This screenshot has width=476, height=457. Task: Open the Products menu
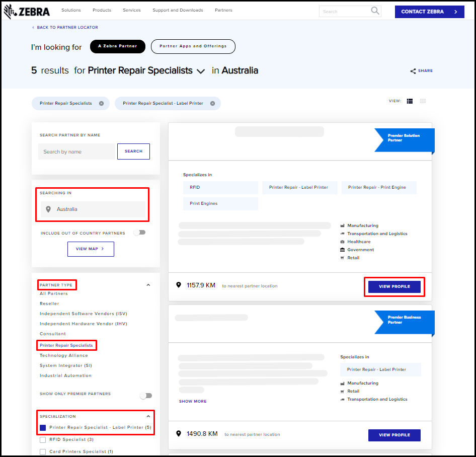tap(102, 10)
